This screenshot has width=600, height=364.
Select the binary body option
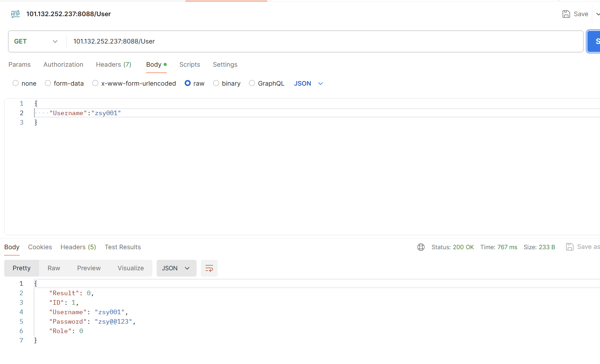click(227, 84)
